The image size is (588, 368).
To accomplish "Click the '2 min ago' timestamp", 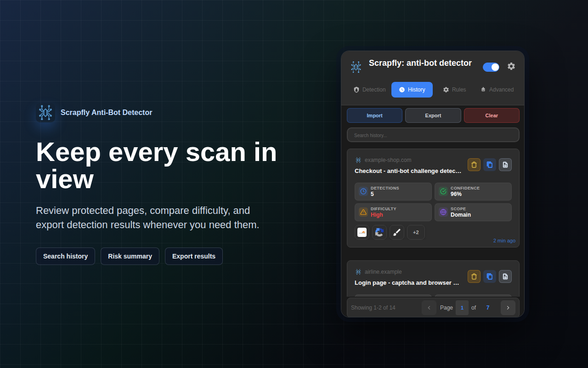I will [504, 241].
